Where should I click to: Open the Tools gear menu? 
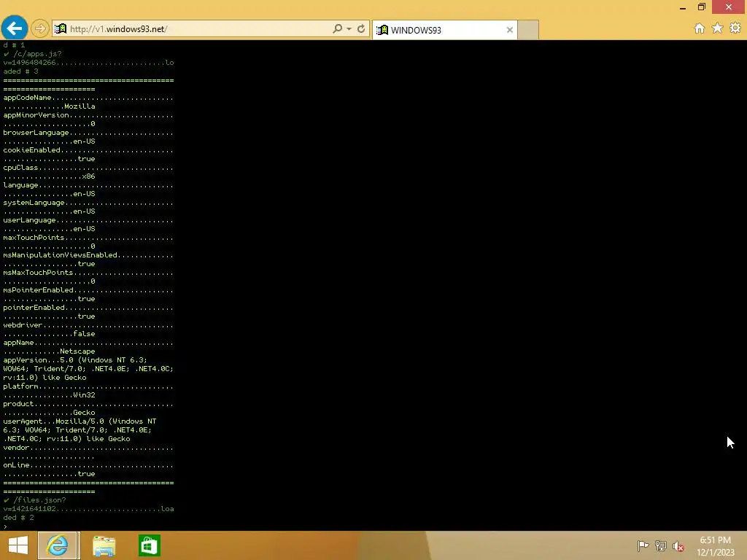click(x=735, y=28)
